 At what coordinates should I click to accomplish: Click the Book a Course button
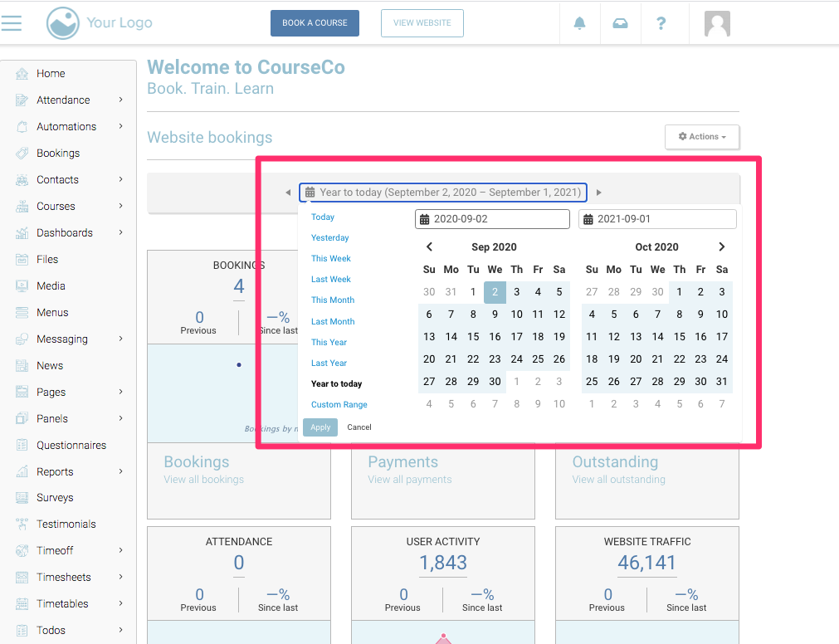coord(315,23)
